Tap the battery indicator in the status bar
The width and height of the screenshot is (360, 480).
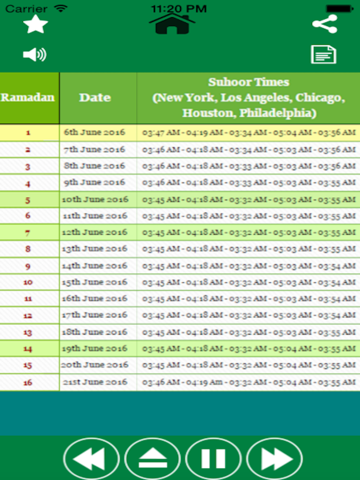[x=339, y=9]
